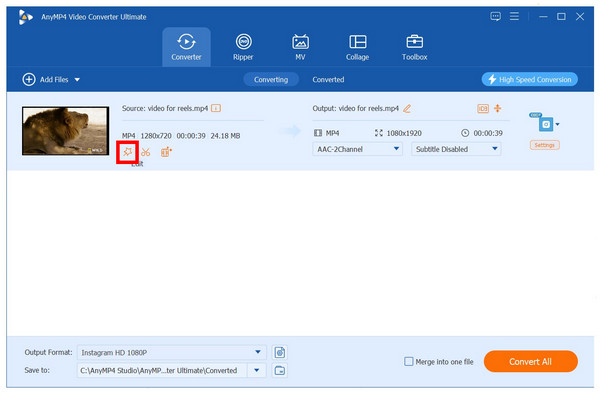Show the Converted list

point(328,80)
